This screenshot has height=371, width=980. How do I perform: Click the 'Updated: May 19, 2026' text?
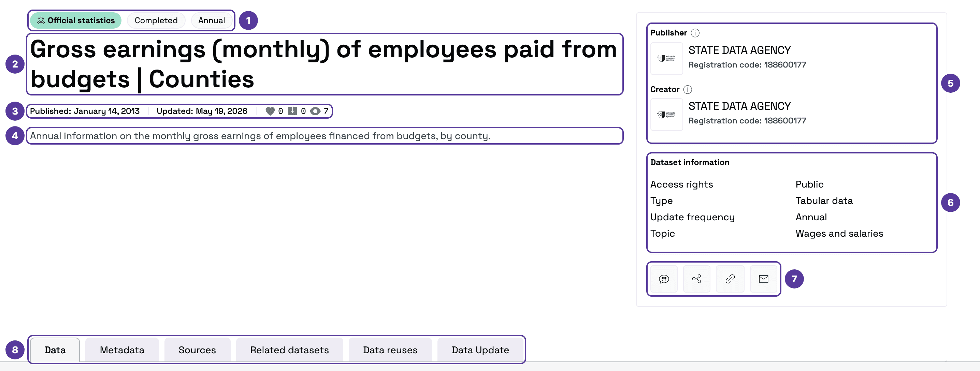(x=202, y=111)
